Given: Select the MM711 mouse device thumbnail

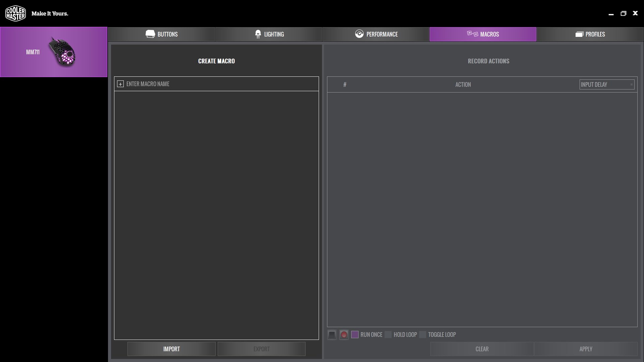Looking at the screenshot, I should pos(54,52).
